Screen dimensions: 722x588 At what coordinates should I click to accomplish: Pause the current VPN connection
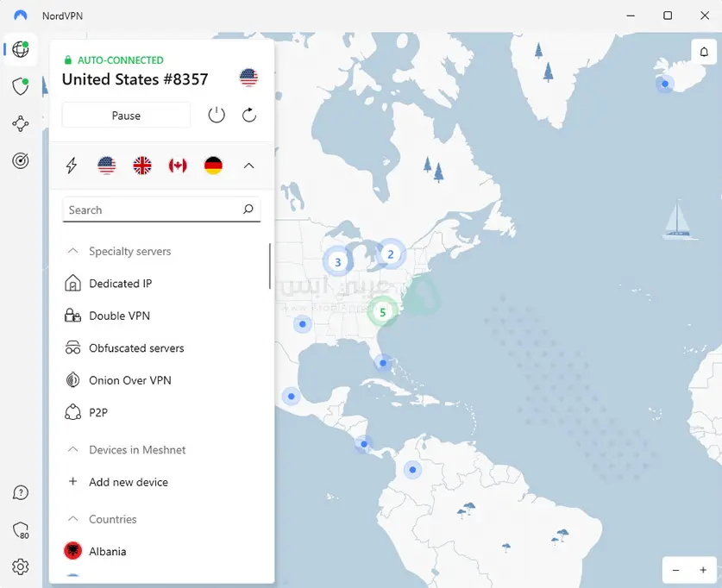coord(125,115)
